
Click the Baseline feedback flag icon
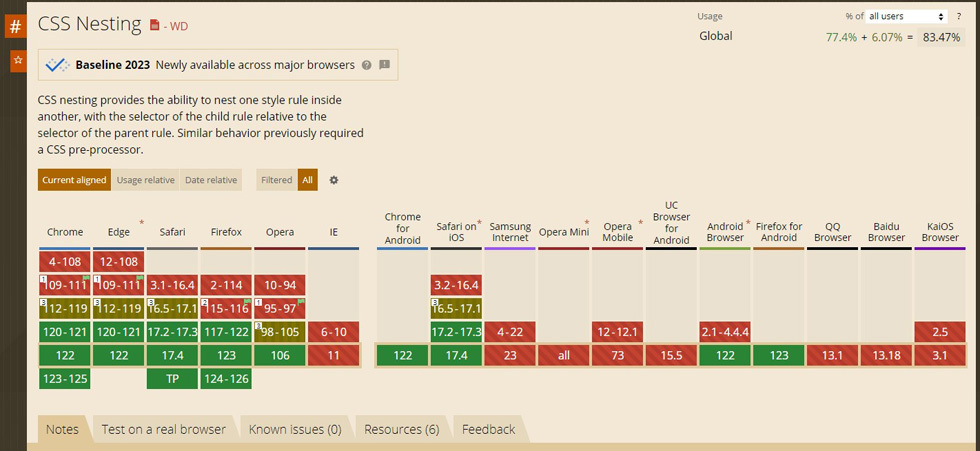384,64
